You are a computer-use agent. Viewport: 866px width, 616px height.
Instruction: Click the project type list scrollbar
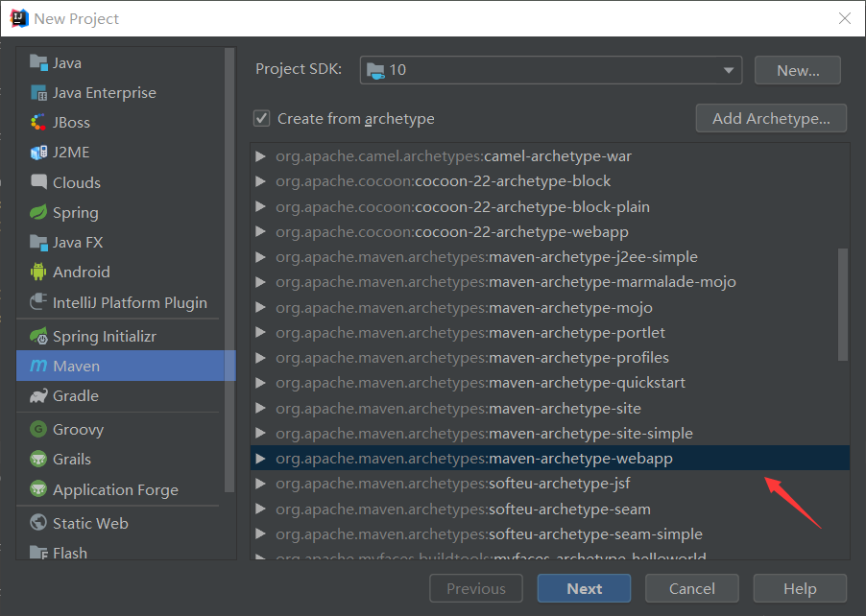click(x=229, y=270)
